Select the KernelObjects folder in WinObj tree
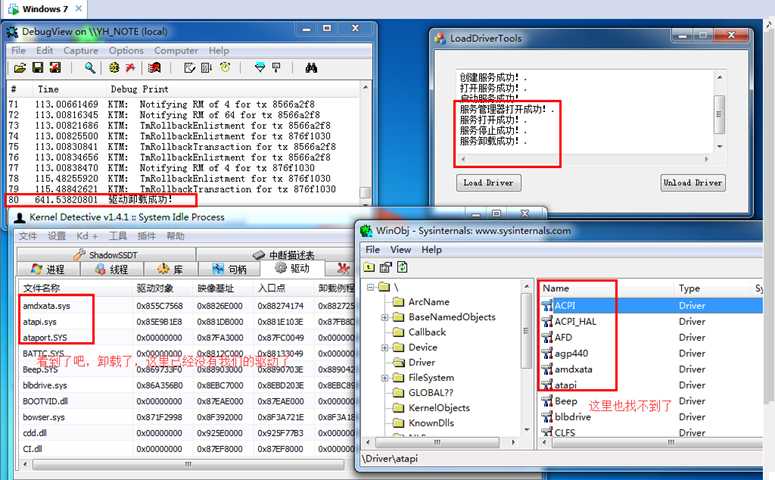This screenshot has width=775, height=480. [431, 408]
